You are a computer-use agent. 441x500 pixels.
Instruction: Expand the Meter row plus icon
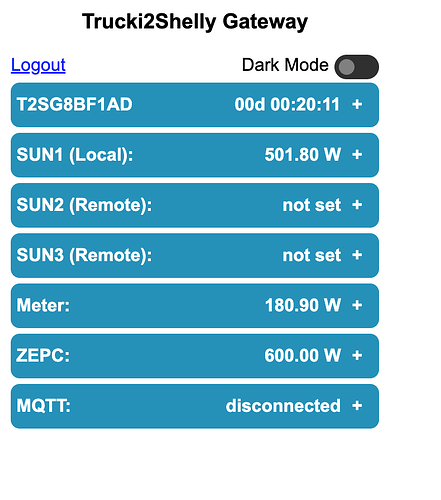tap(357, 305)
